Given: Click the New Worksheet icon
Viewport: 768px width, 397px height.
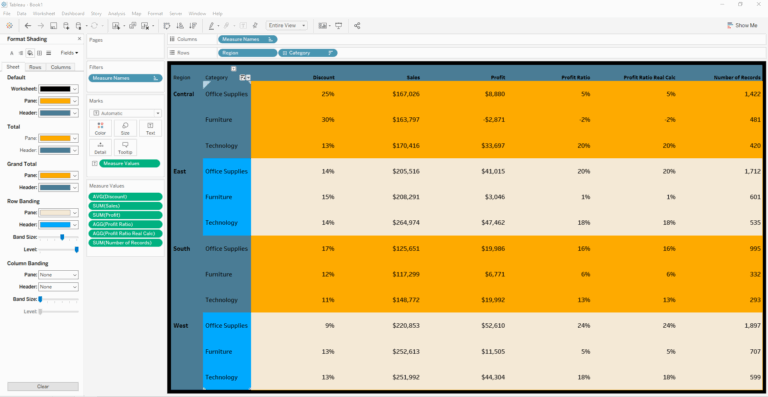Looking at the screenshot, I should [x=116, y=25].
